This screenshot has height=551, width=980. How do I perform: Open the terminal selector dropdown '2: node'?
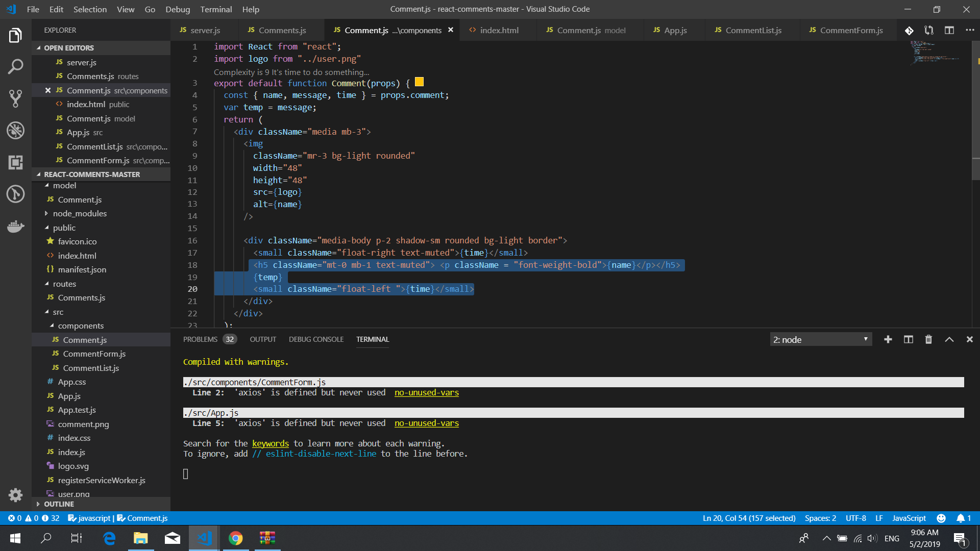pos(820,339)
